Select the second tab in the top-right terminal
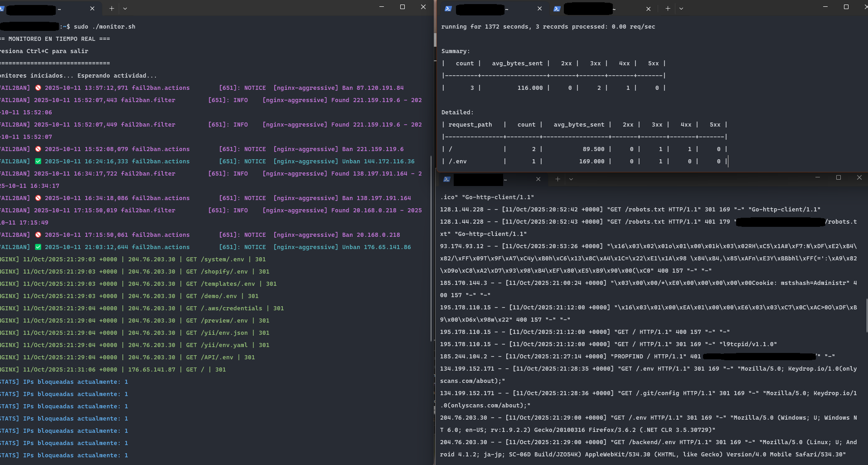This screenshot has height=465, width=868. [x=603, y=9]
